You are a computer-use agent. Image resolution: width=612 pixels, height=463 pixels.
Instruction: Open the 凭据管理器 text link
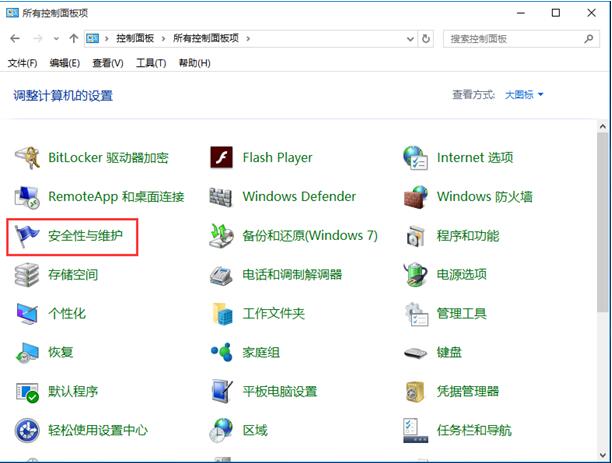click(468, 391)
